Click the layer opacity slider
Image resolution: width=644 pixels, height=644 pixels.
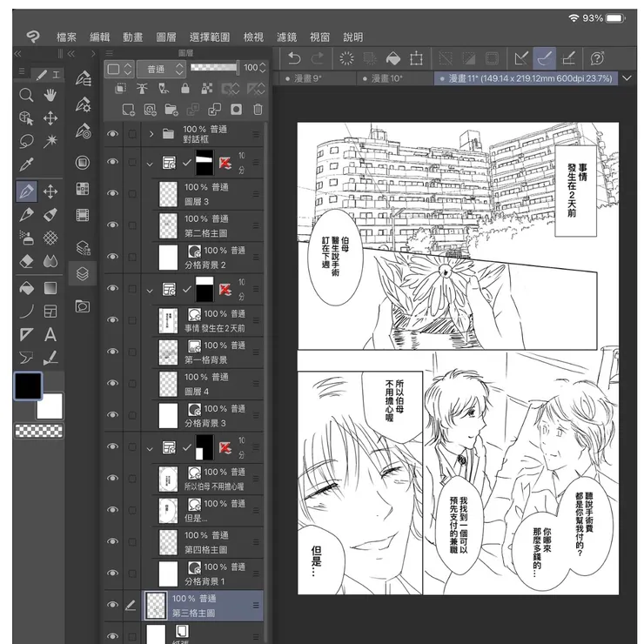pyautogui.click(x=215, y=68)
